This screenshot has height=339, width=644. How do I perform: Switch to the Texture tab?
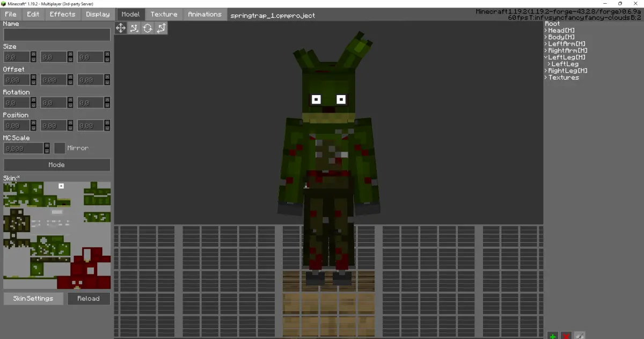pos(164,14)
